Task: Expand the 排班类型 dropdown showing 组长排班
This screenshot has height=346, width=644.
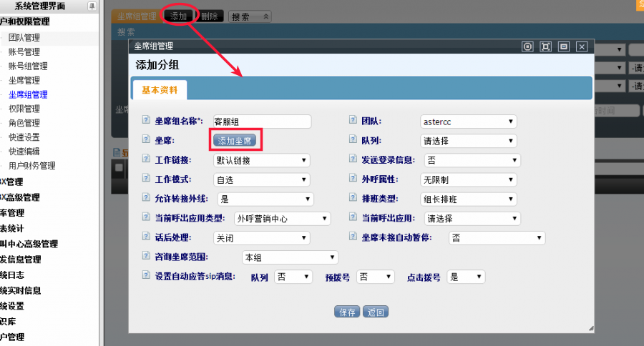Action: (x=468, y=199)
